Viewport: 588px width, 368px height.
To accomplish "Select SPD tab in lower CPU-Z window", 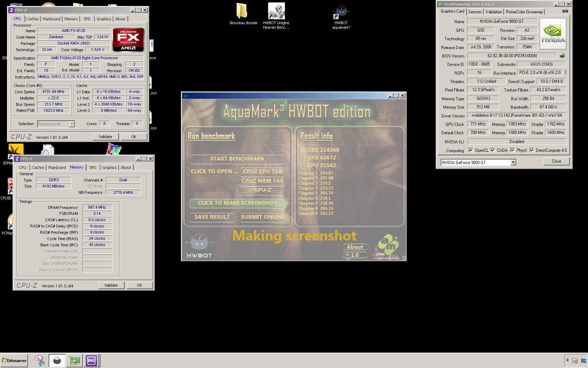I will [x=92, y=168].
